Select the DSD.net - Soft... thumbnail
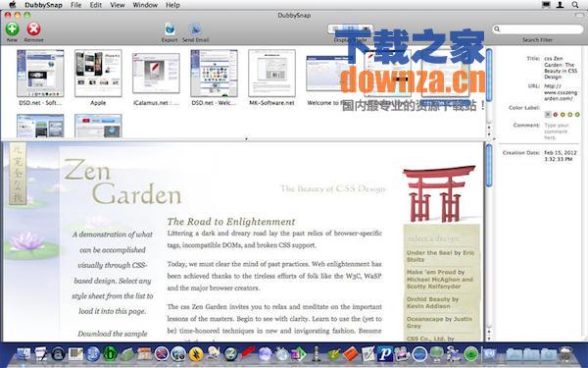588x368 pixels. point(40,74)
